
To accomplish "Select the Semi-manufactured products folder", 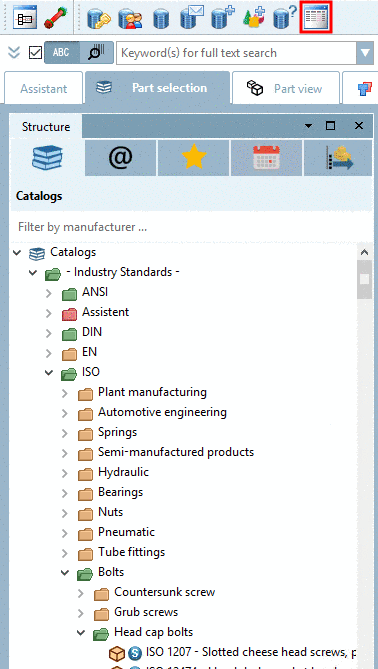I will click(176, 451).
